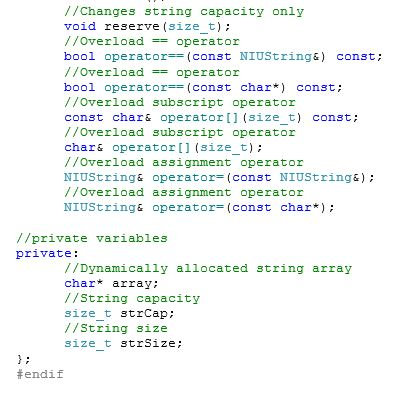Click the '//String capacity' comment

coord(132,298)
